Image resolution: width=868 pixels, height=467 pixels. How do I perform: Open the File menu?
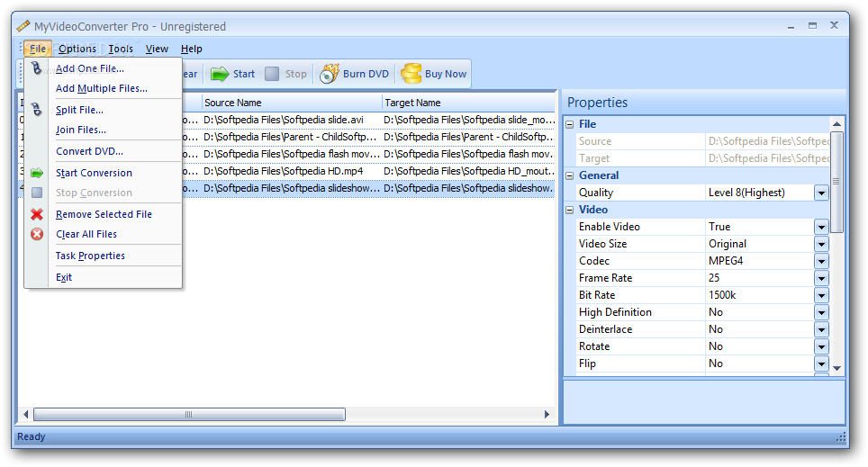click(x=38, y=49)
